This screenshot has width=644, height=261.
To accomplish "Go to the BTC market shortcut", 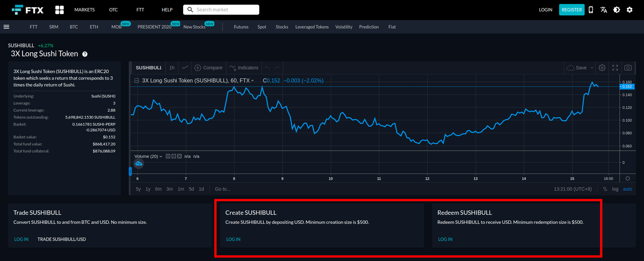I will (74, 27).
